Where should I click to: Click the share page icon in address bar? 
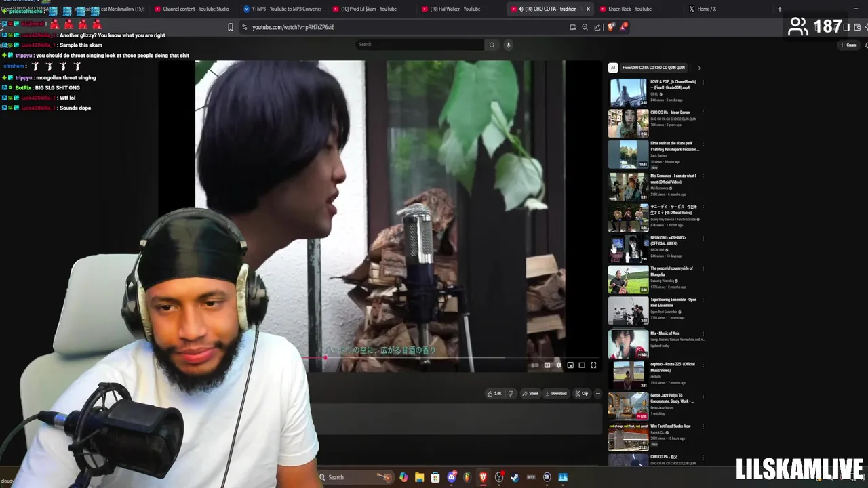(597, 27)
